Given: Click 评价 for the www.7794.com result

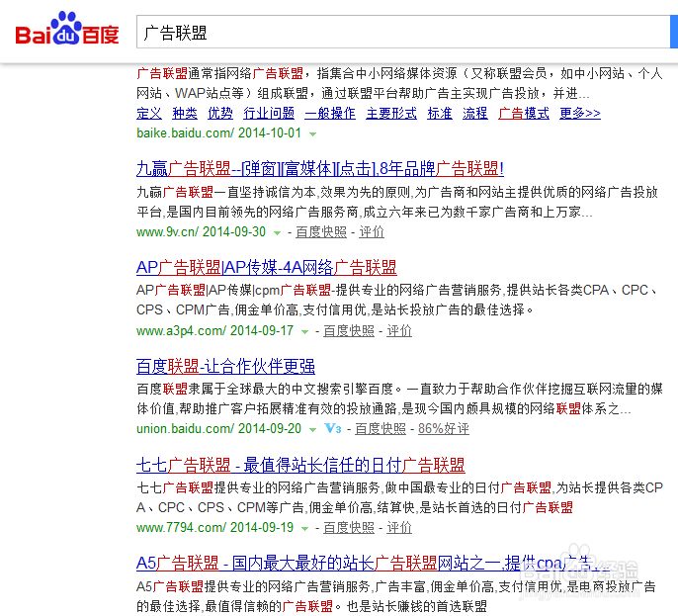Looking at the screenshot, I should (399, 527).
